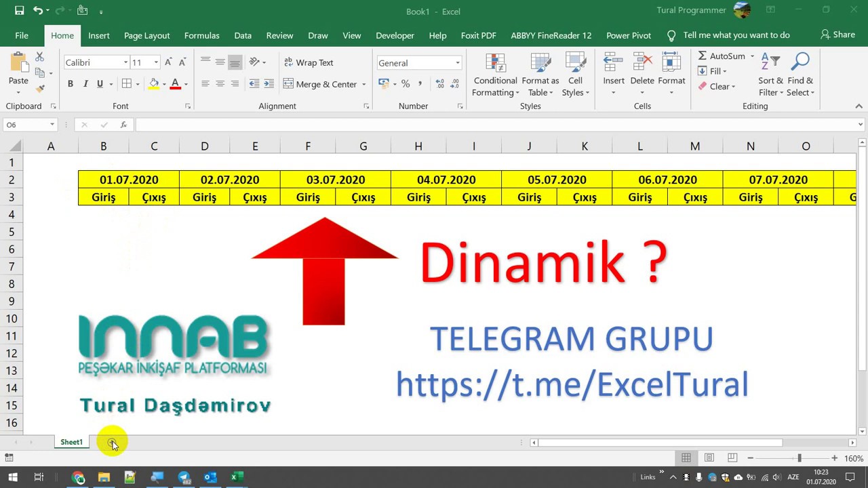The height and width of the screenshot is (488, 868).
Task: Click the red font color swatch
Action: (176, 84)
